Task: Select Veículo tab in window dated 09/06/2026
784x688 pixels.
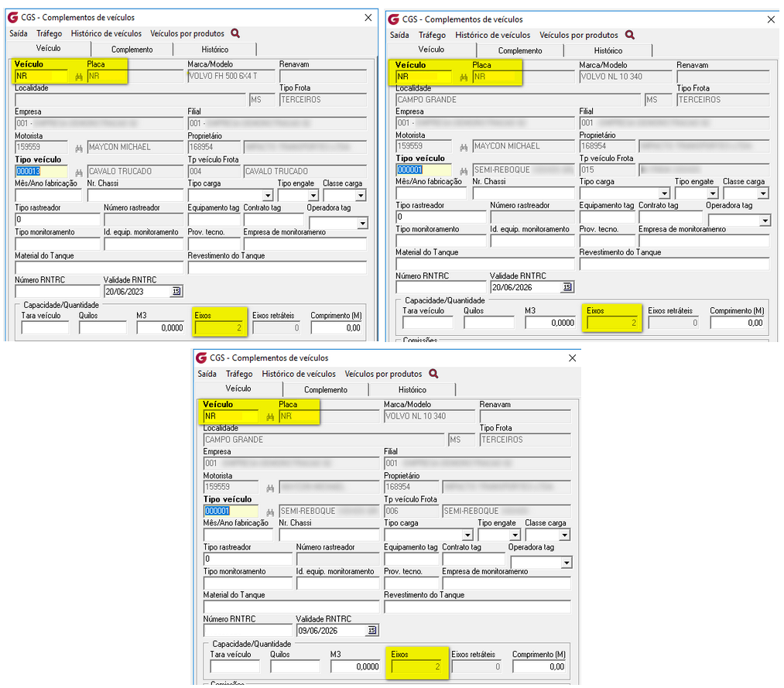Action: pyautogui.click(x=238, y=388)
